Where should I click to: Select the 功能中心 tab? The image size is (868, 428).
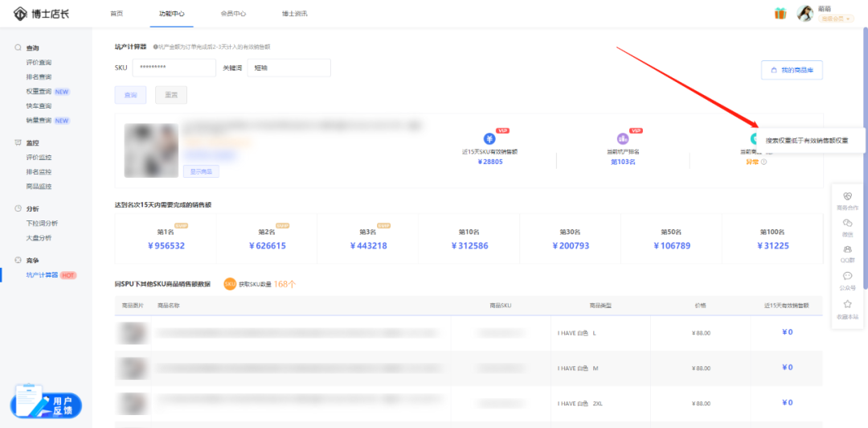coord(172,14)
